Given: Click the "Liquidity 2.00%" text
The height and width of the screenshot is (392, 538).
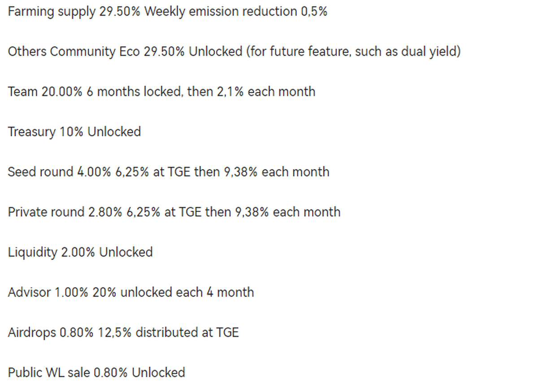Looking at the screenshot, I should [51, 253].
